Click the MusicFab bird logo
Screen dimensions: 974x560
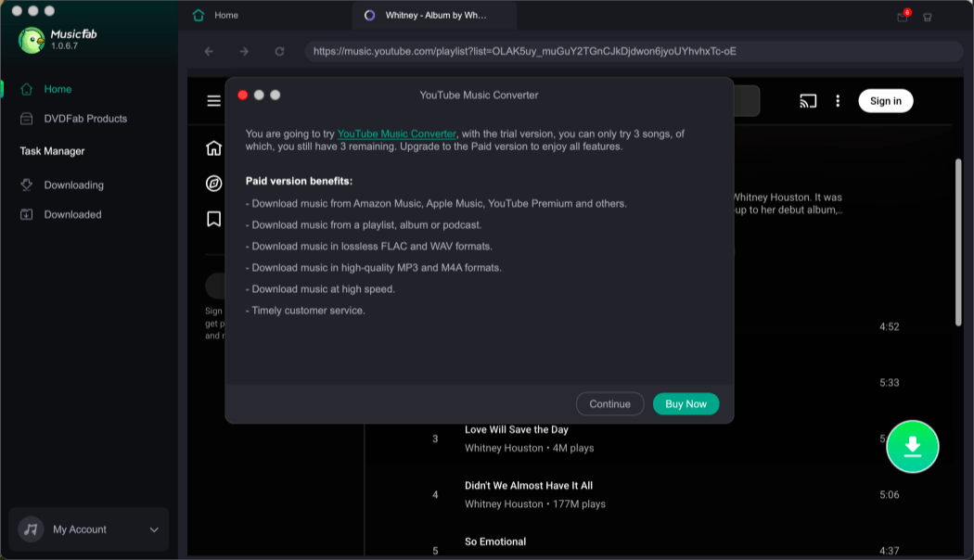coord(31,41)
